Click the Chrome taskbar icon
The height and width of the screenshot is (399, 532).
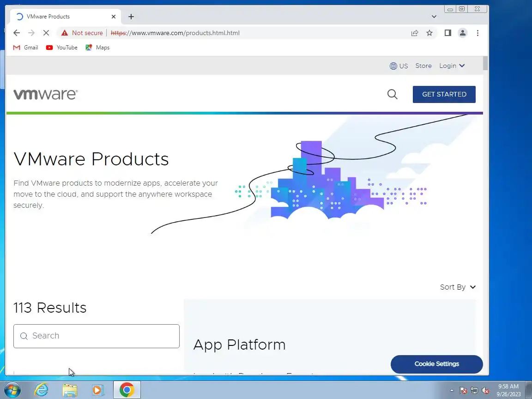127,390
